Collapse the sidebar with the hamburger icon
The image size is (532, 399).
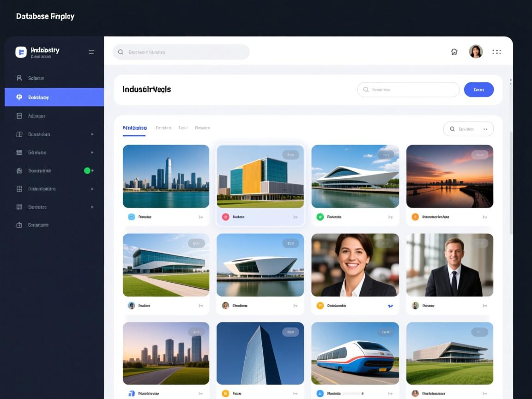point(91,52)
